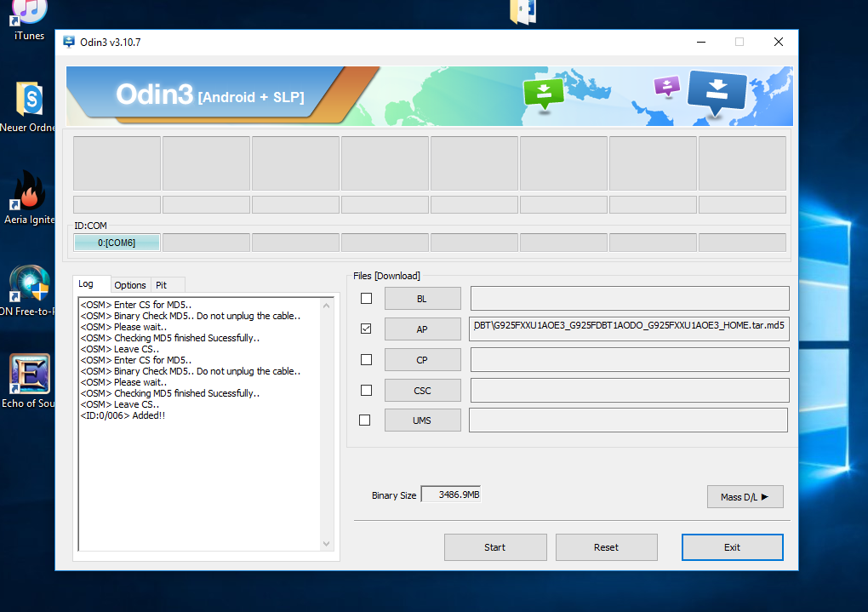Minimize the Odin3 window

pos(701,42)
